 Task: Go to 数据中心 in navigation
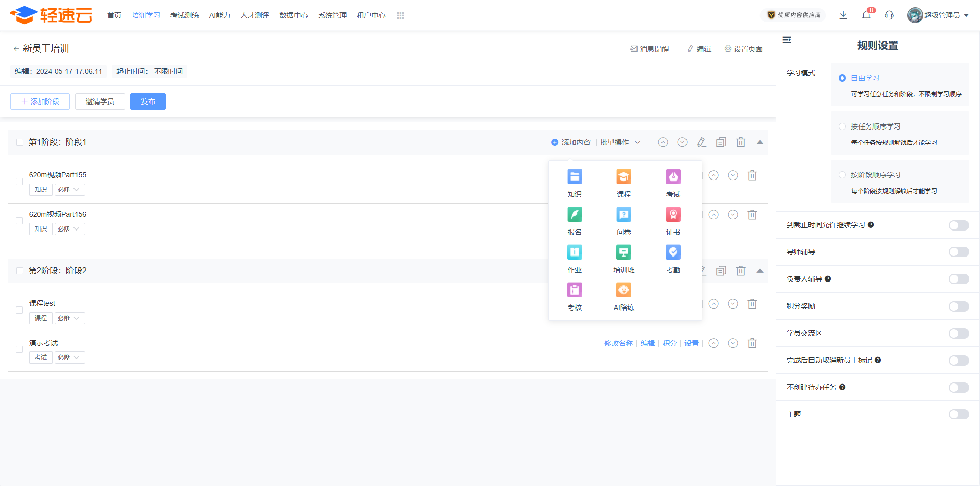click(293, 15)
